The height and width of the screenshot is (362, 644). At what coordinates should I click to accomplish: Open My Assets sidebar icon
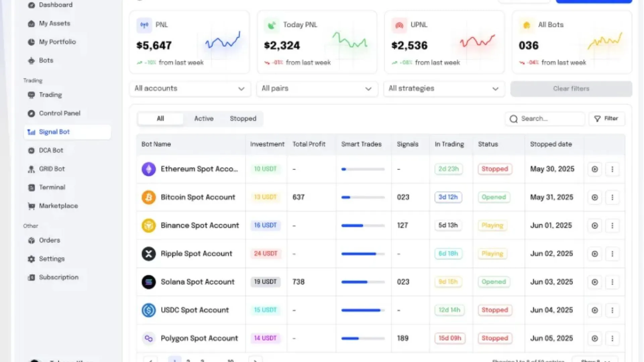tap(31, 23)
